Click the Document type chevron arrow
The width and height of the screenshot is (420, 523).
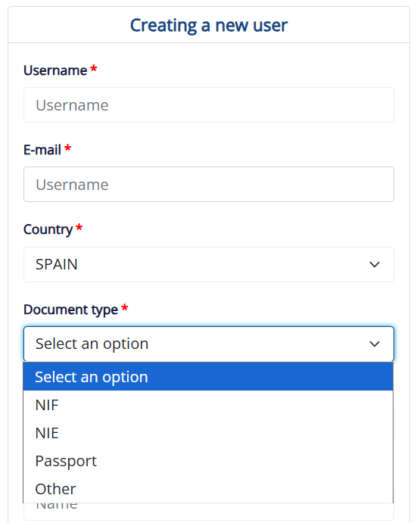(375, 344)
